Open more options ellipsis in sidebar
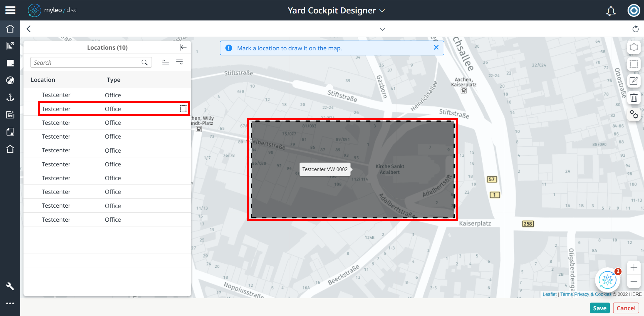Viewport: 644px width, 316px height. 10,303
